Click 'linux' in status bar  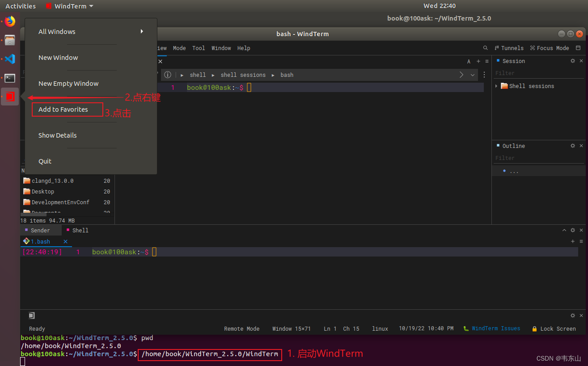[x=380, y=328]
